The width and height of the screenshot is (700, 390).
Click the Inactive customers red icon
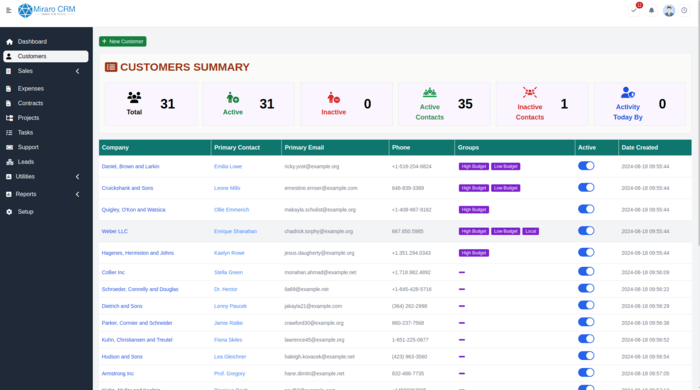[333, 97]
